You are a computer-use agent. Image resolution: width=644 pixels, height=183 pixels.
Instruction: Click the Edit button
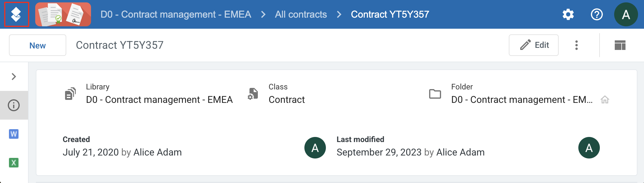click(x=534, y=45)
